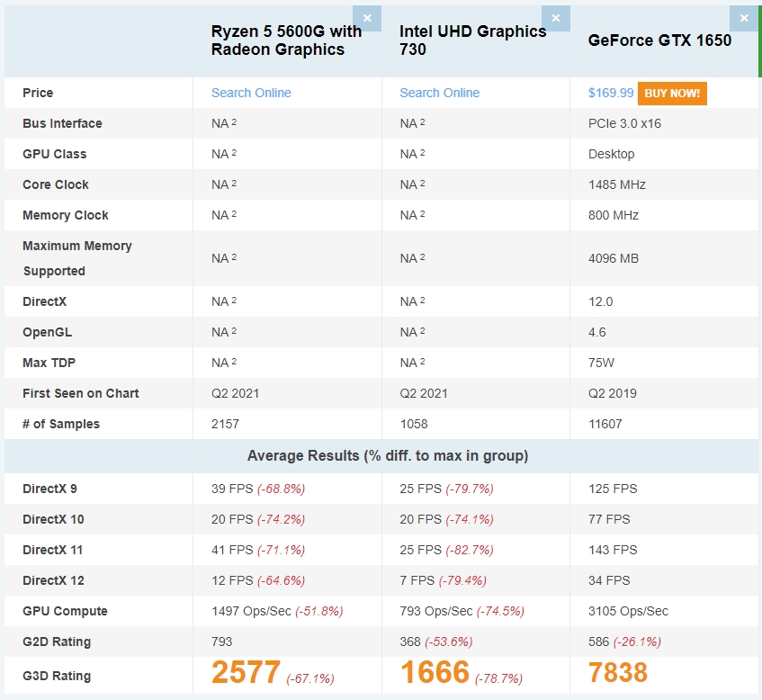This screenshot has width=762, height=700.
Task: Click the OpenGL row label
Action: 47,333
